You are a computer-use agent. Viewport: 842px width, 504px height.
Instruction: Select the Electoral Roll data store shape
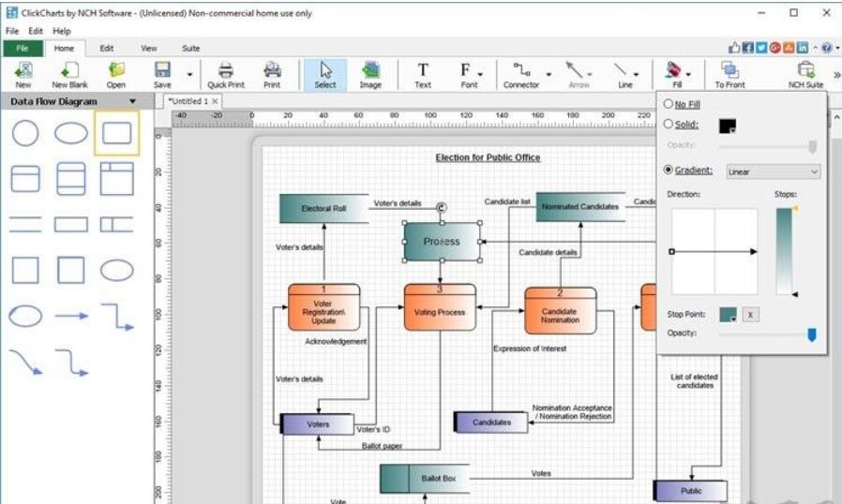click(323, 208)
